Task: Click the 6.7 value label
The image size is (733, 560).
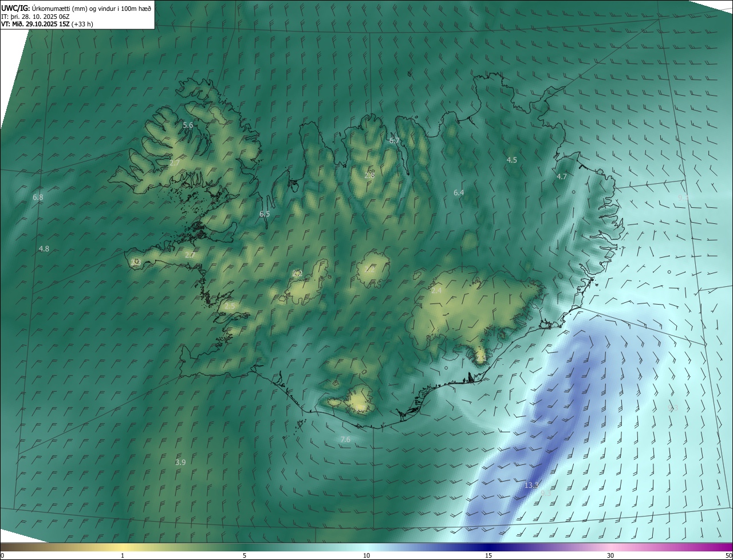Action: click(394, 140)
